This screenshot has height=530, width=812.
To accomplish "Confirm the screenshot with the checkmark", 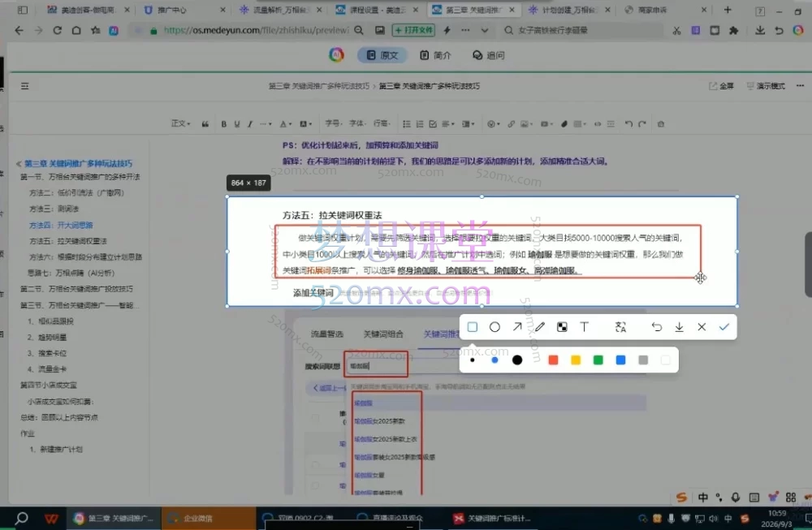I will coord(724,327).
